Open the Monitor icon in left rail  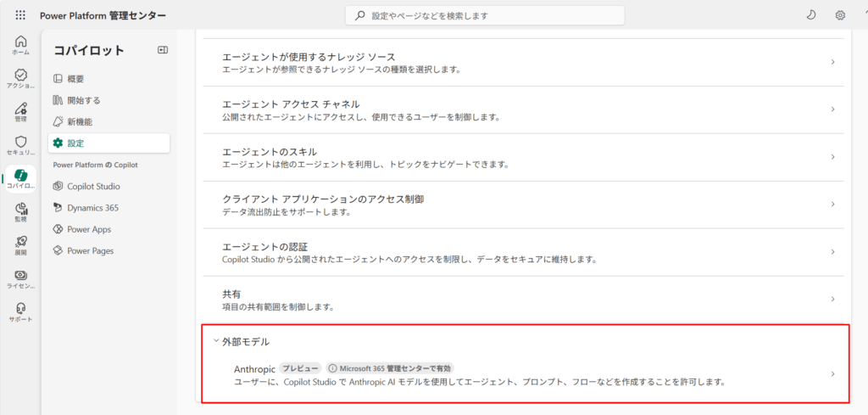pos(20,211)
